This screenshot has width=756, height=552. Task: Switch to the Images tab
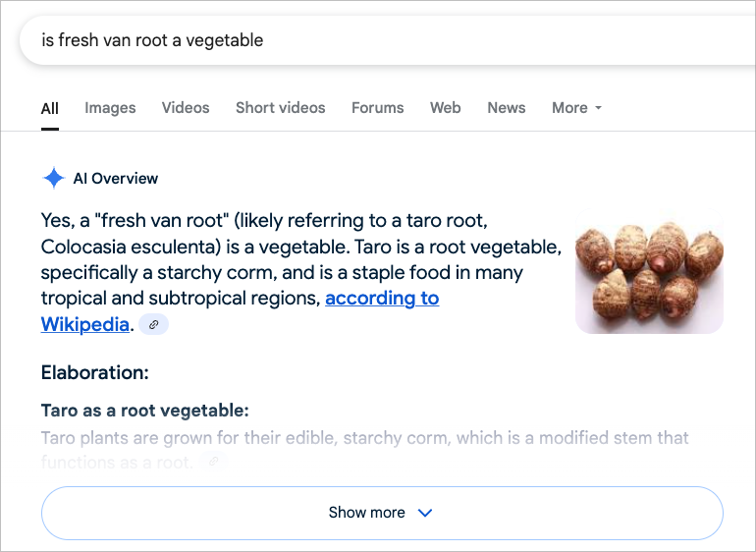110,108
